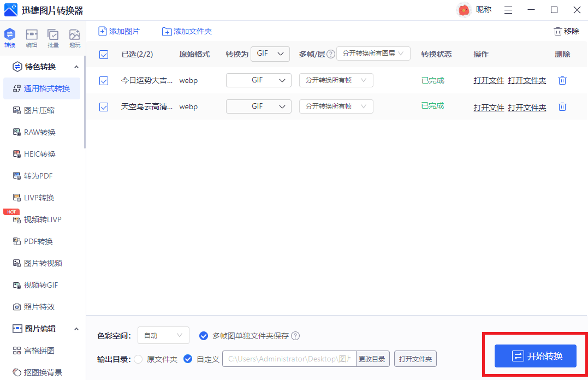
Task: Open the 色彩空间 auto dropdown
Action: click(163, 335)
